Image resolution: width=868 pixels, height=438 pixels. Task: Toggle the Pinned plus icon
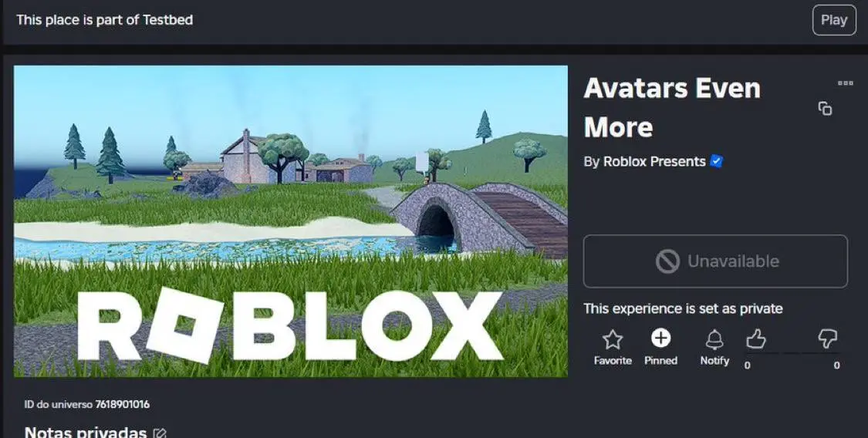point(660,338)
